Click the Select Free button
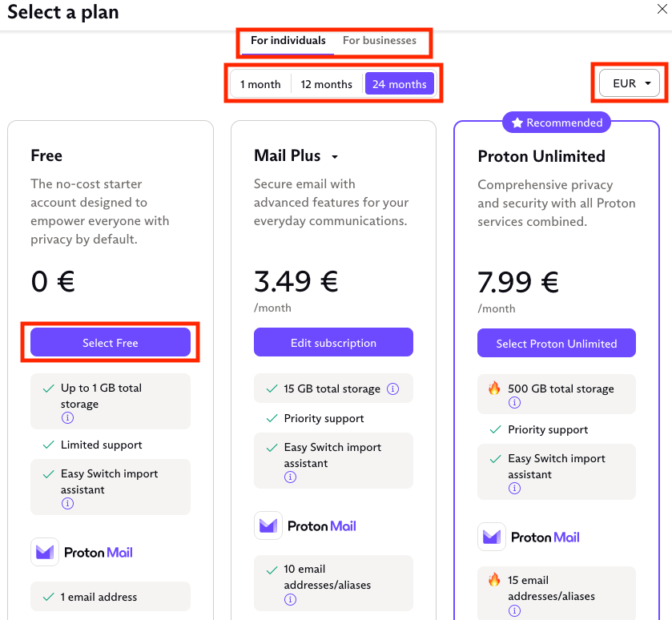The image size is (672, 620). pos(110,342)
